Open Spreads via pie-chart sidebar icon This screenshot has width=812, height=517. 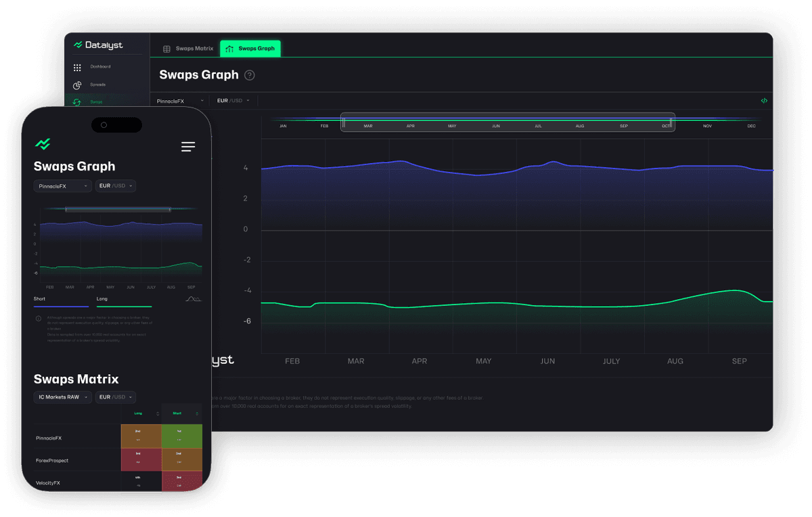78,85
